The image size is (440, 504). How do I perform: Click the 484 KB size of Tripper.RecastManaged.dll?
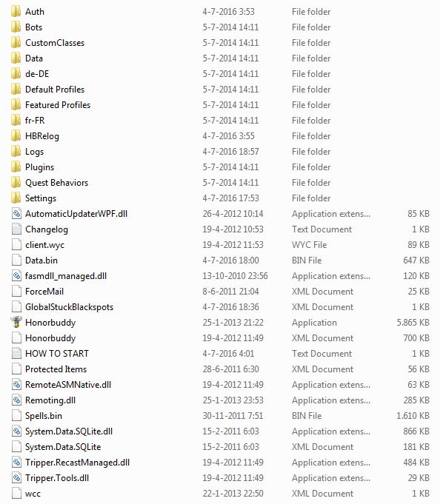point(416,463)
